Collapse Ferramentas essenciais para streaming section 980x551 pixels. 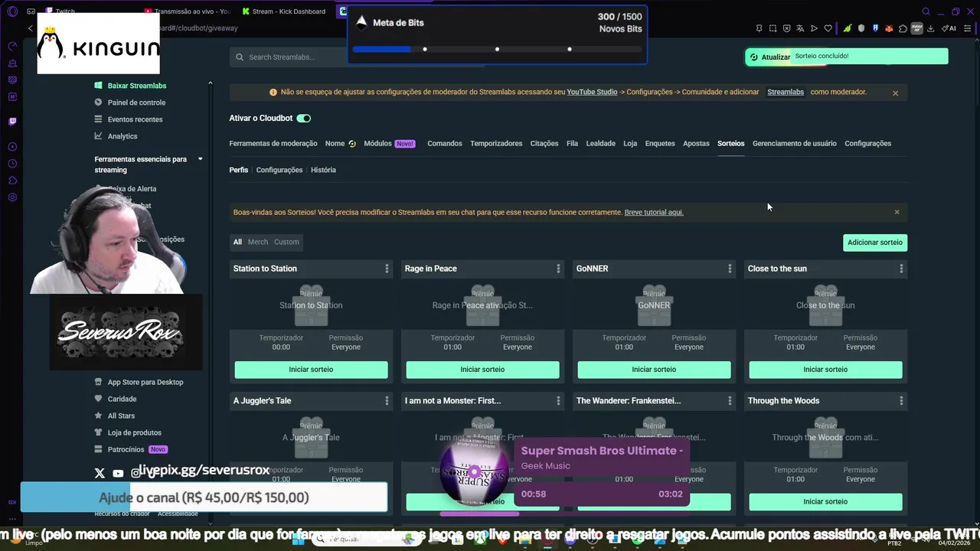[x=201, y=159]
